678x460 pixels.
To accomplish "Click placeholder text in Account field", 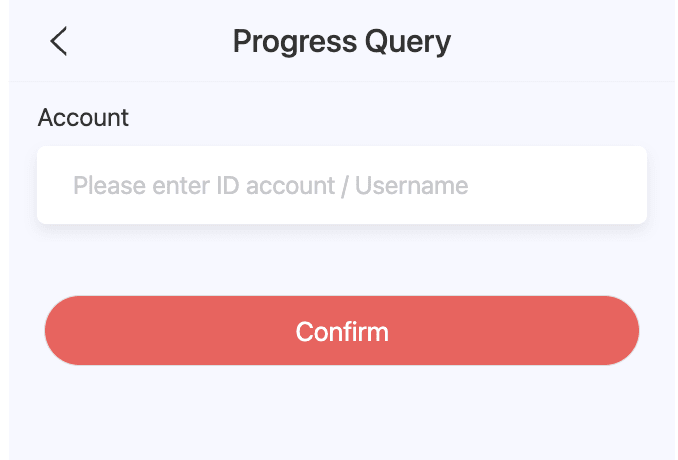I will (270, 185).
